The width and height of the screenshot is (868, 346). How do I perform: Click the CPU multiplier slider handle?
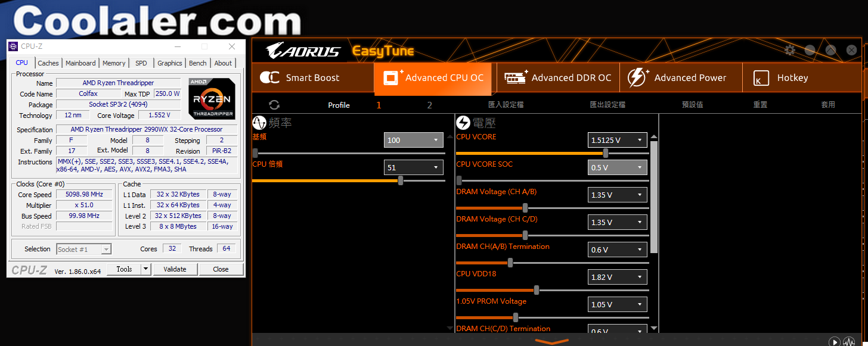point(401,180)
